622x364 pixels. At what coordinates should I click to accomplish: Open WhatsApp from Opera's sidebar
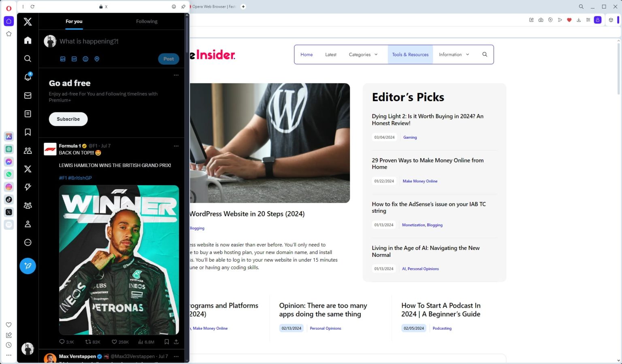point(9,174)
